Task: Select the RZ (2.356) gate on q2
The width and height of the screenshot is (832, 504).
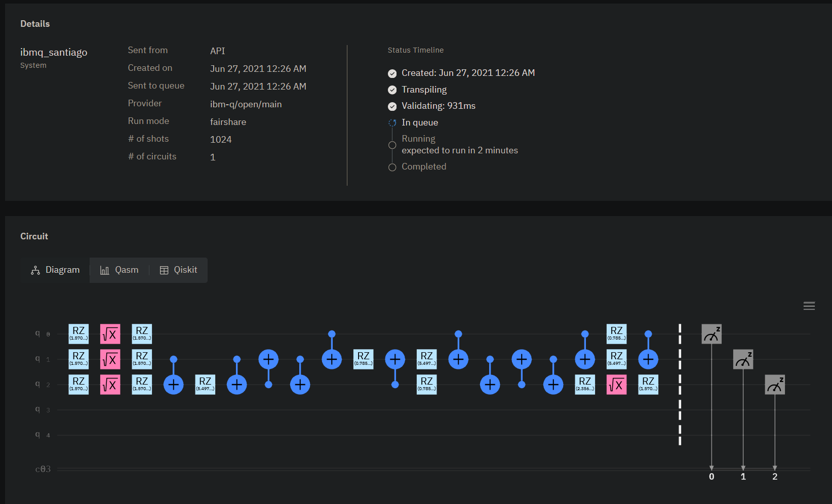Action: coord(584,385)
